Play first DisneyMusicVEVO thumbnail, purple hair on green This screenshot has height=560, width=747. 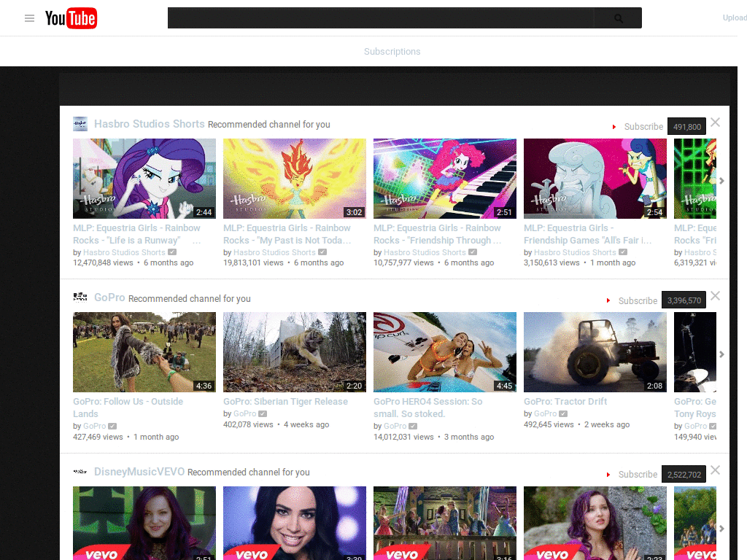click(x=144, y=523)
